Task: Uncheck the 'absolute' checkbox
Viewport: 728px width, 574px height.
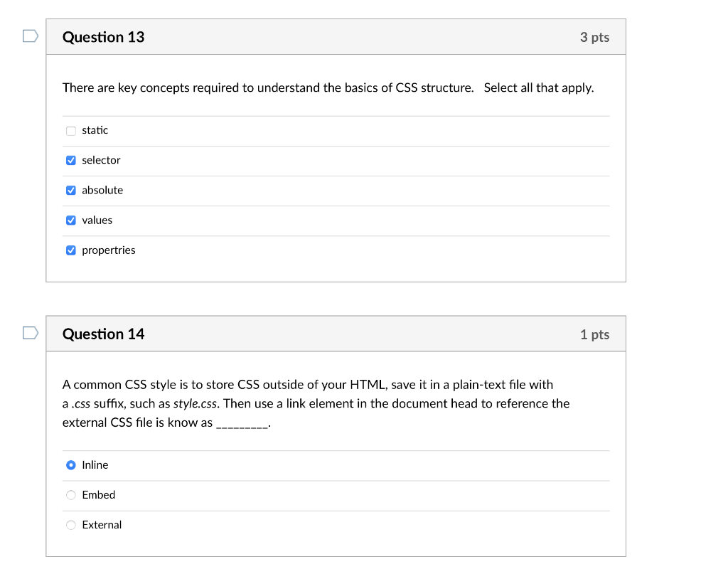Action: tap(70, 190)
